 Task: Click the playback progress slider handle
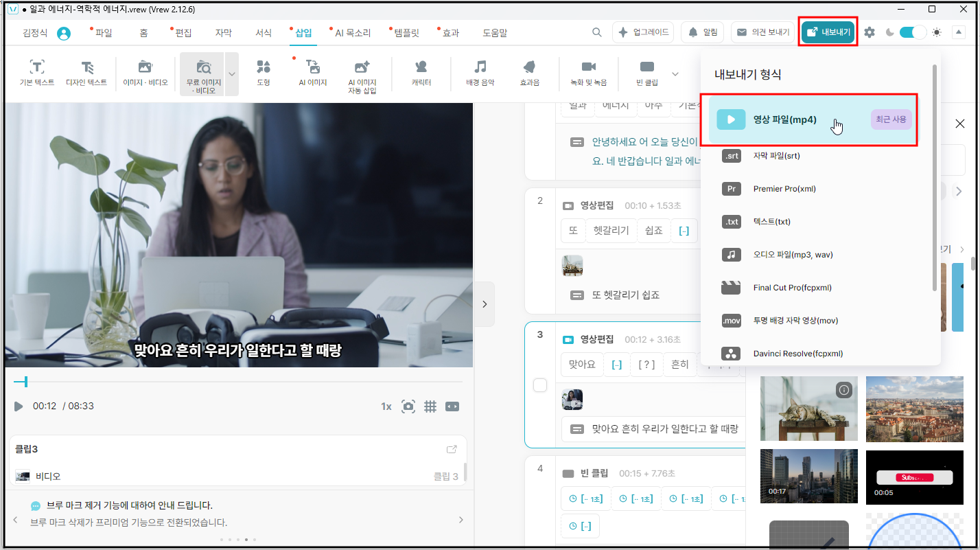point(25,381)
